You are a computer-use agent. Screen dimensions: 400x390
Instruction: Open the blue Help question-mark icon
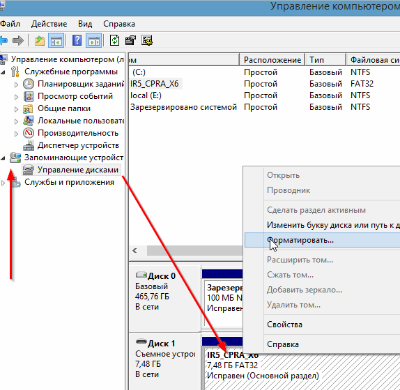(x=77, y=41)
